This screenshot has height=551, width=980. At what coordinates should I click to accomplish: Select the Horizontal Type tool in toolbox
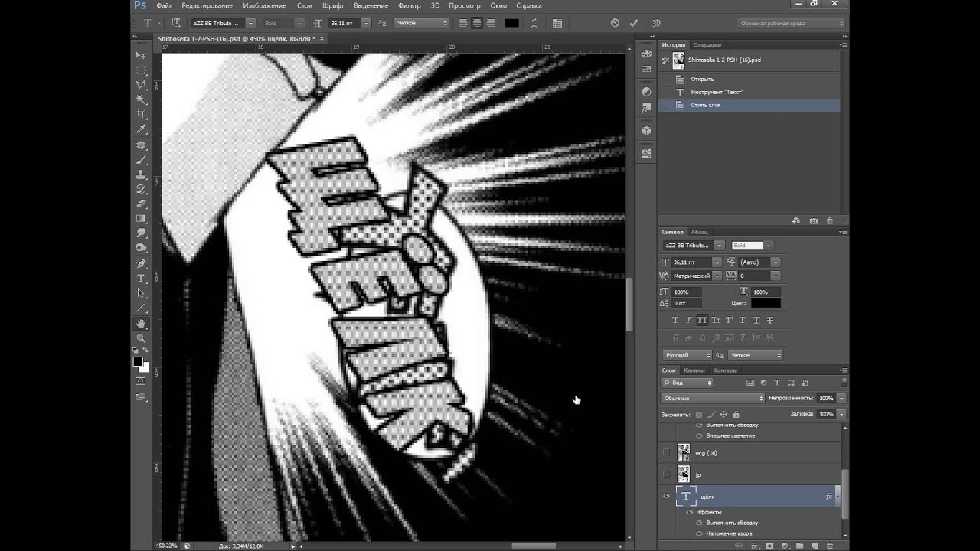click(141, 278)
